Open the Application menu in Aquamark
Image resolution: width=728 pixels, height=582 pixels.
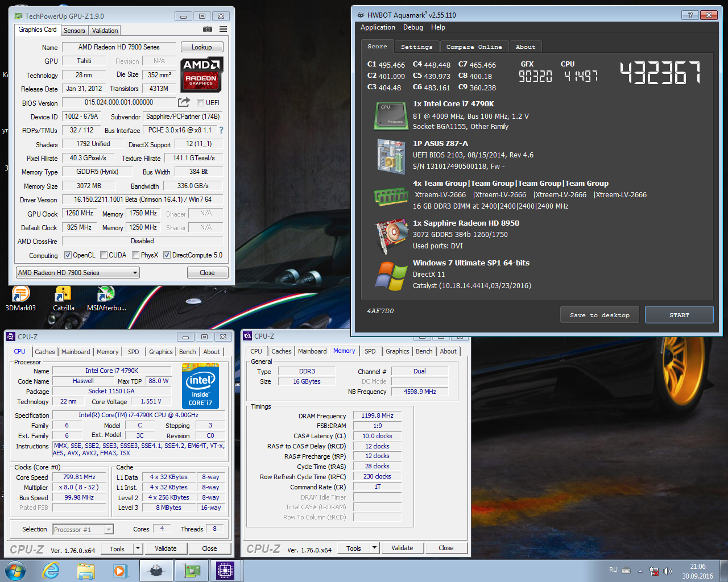378,27
